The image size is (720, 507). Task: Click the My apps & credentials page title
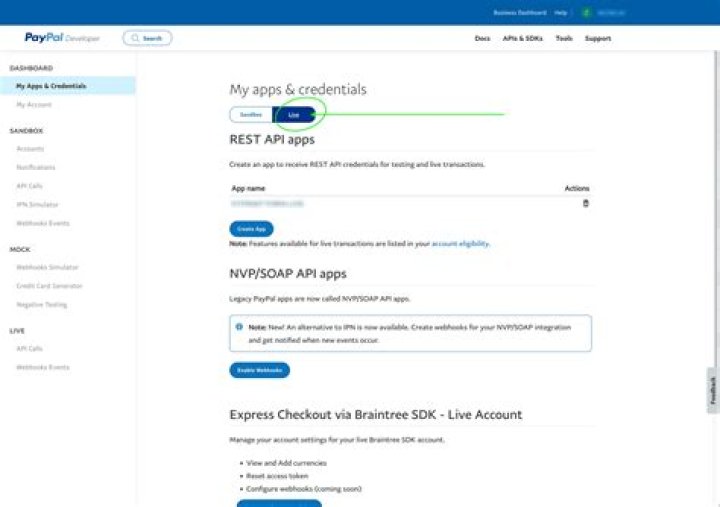click(298, 89)
